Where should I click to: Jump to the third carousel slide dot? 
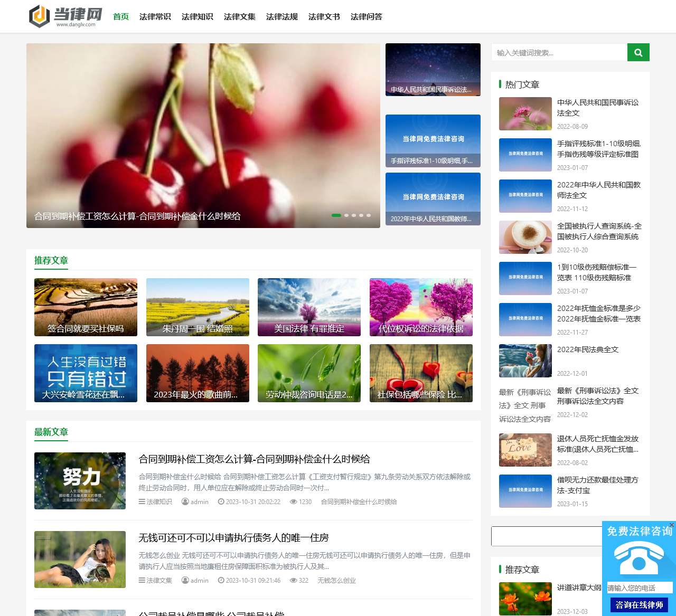(354, 215)
